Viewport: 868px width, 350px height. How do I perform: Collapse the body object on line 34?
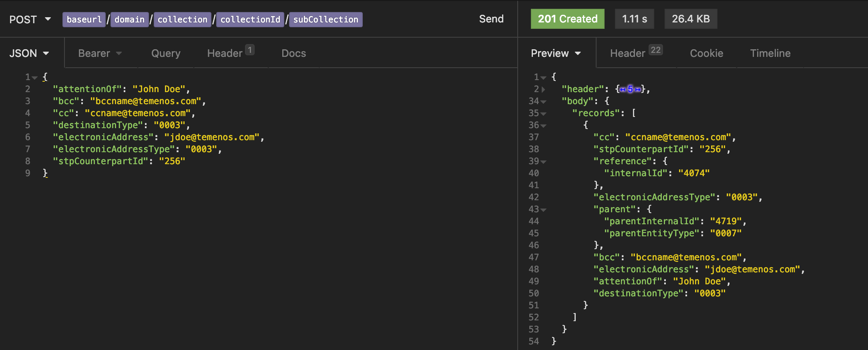coord(543,102)
